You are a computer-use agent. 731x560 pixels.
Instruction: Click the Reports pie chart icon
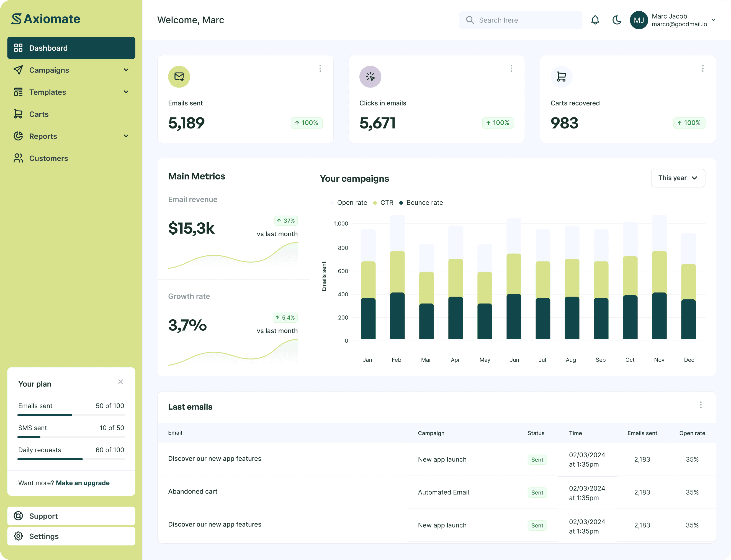point(18,136)
